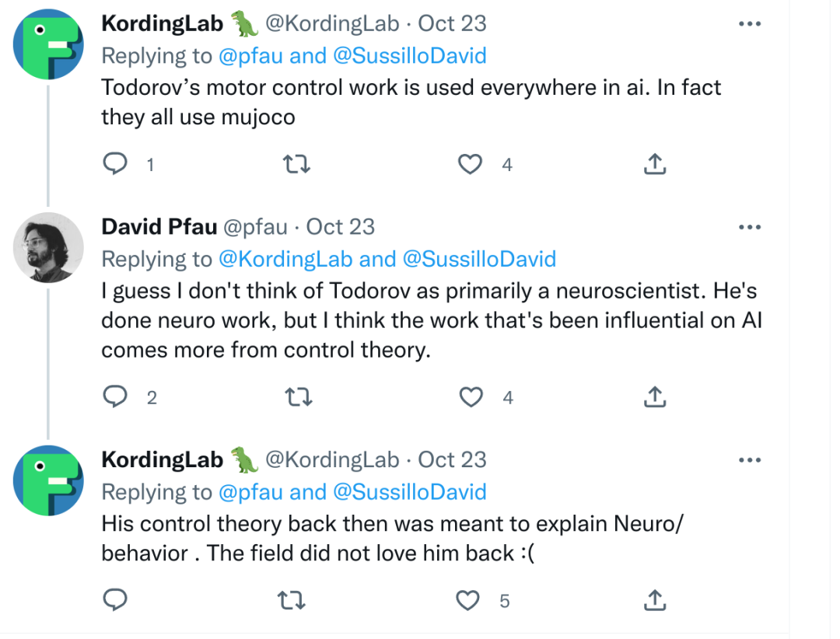Open more options on last KordingLab tweet
Screen dimensions: 840x639
click(x=749, y=460)
